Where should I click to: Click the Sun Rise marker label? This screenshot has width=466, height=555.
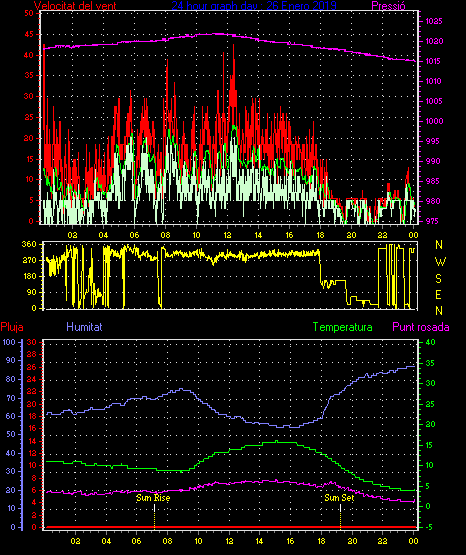153,498
